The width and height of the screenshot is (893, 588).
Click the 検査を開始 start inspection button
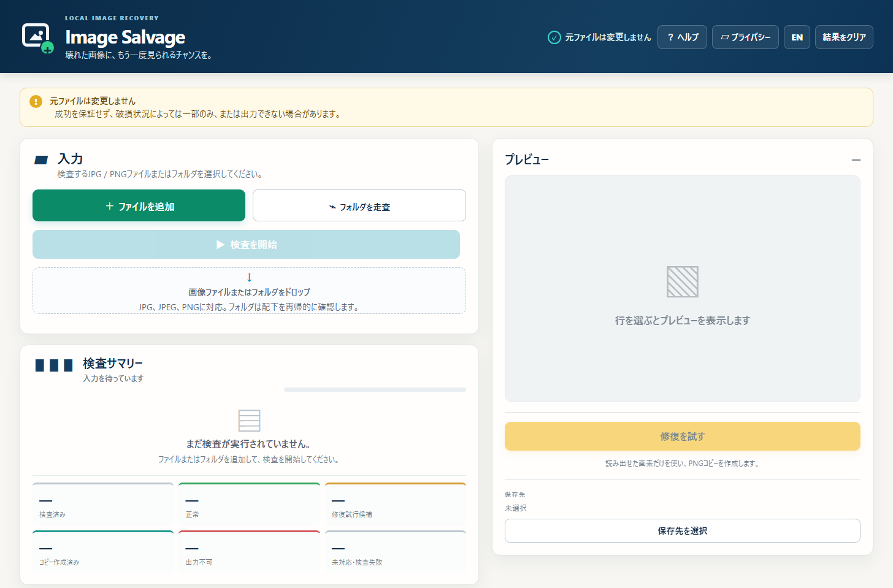(x=246, y=245)
